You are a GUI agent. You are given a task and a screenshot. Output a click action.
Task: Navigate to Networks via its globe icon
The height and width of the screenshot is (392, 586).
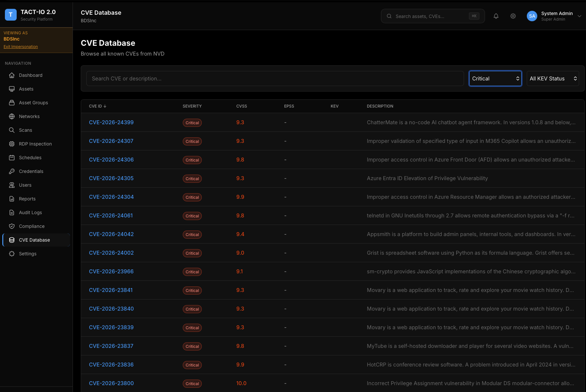(x=12, y=116)
